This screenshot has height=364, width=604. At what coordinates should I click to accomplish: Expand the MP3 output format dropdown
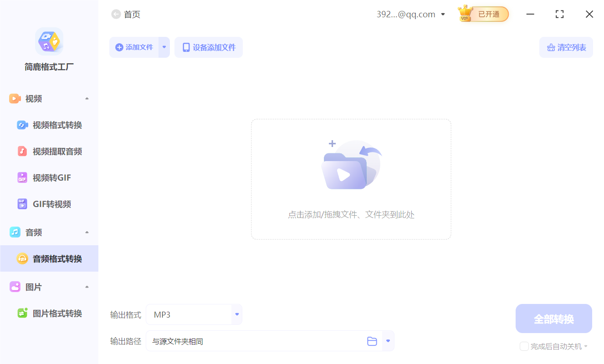[x=236, y=314]
